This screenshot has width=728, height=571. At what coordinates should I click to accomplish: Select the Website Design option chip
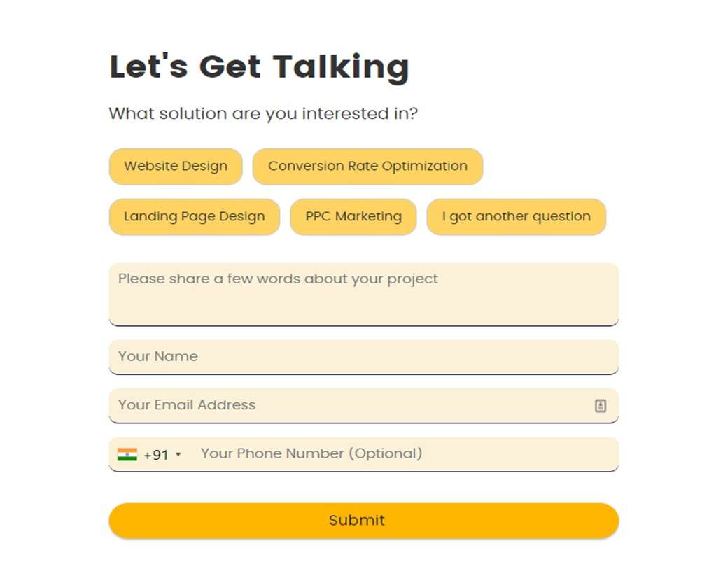176,167
